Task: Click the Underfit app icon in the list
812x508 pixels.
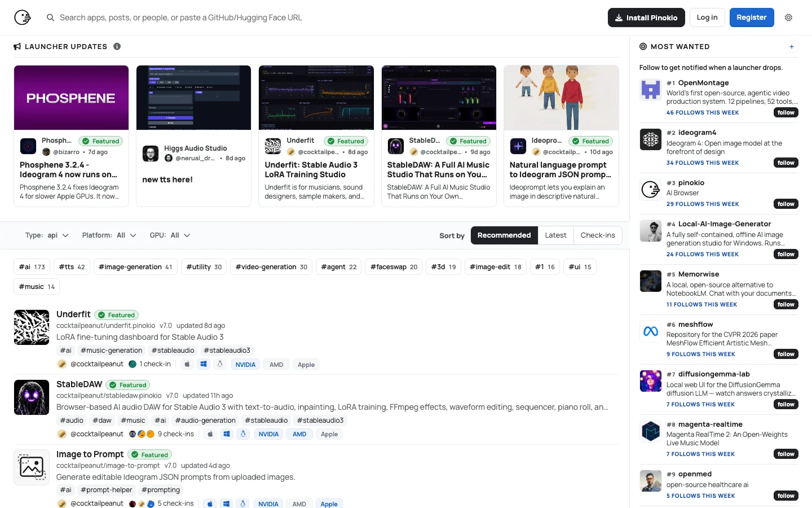Action: (x=32, y=327)
